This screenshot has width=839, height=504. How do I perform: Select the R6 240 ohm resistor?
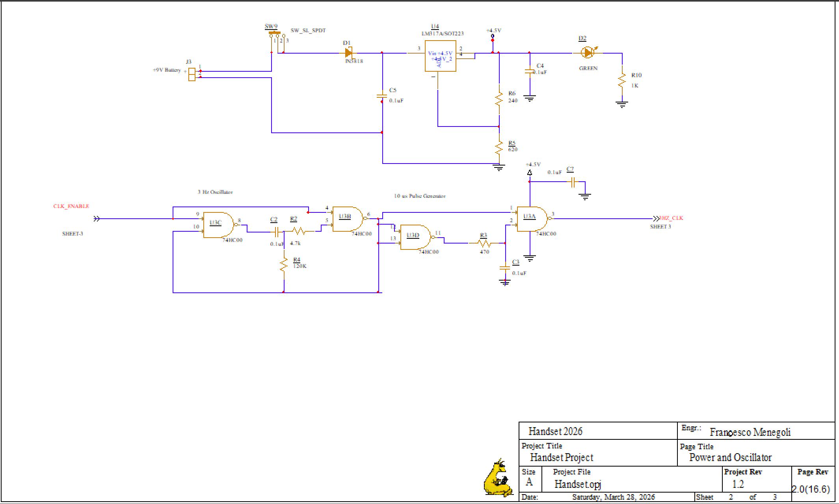[499, 98]
